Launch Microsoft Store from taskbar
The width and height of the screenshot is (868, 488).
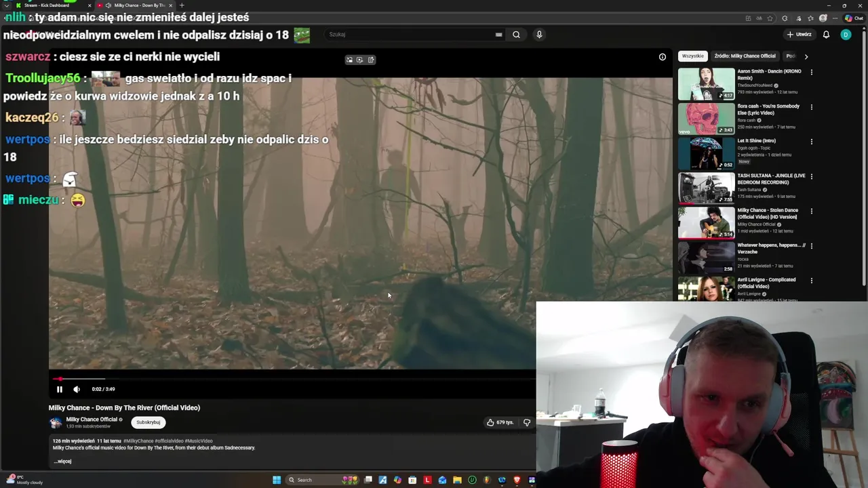point(412,480)
